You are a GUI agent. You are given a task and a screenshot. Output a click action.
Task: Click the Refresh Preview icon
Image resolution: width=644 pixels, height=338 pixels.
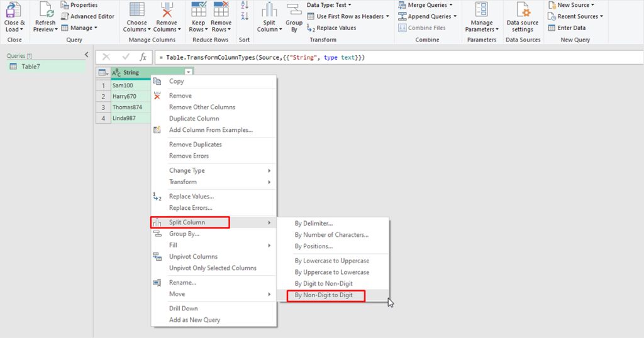[45, 10]
